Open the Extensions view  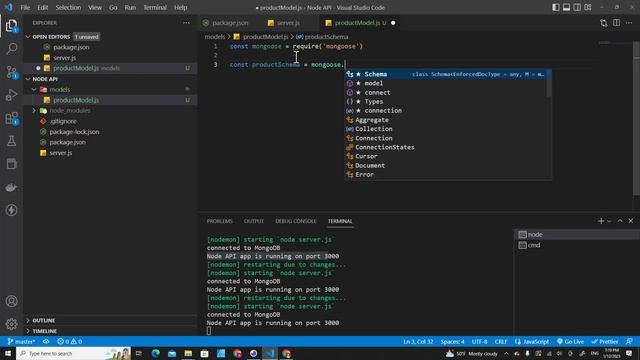click(11, 118)
